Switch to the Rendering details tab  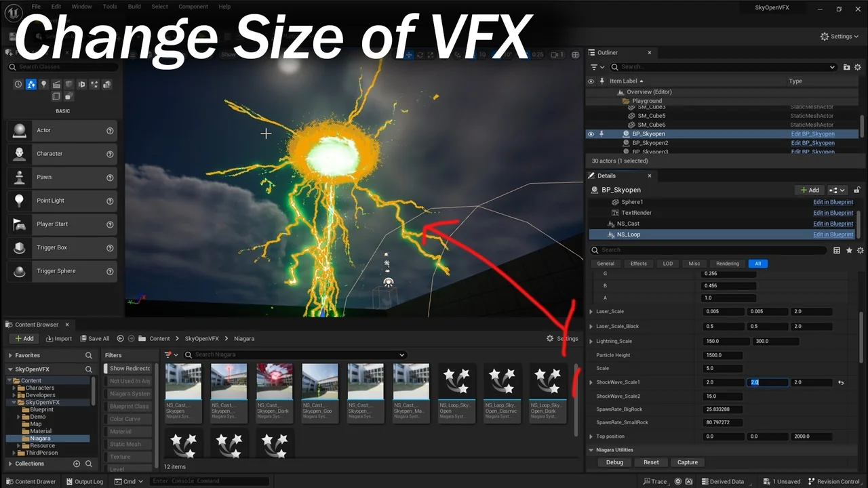tap(728, 264)
